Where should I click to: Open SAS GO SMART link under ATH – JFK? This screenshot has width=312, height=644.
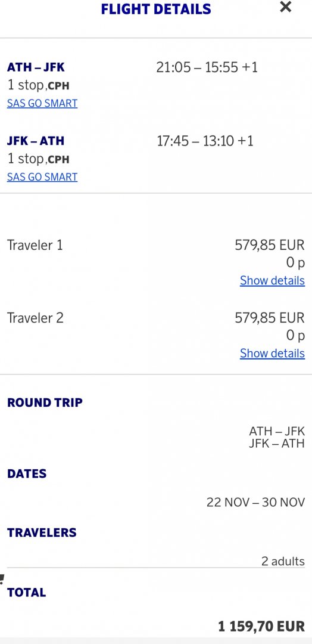42,103
